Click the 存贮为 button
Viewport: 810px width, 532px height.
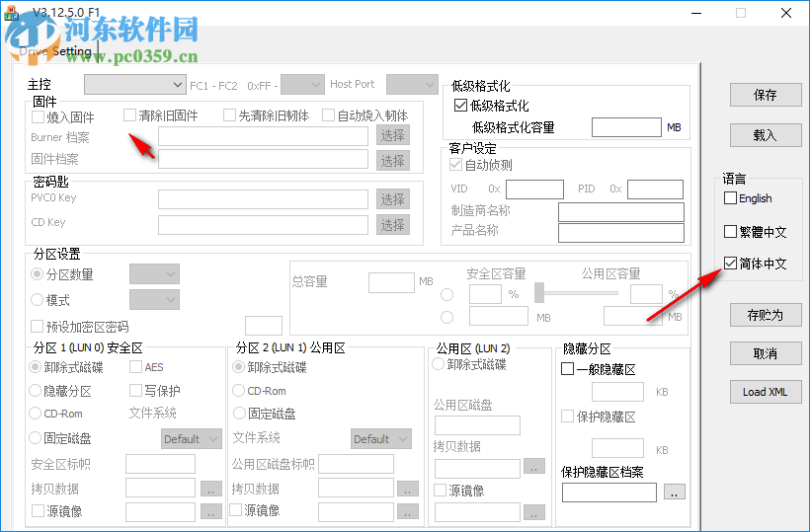point(766,315)
